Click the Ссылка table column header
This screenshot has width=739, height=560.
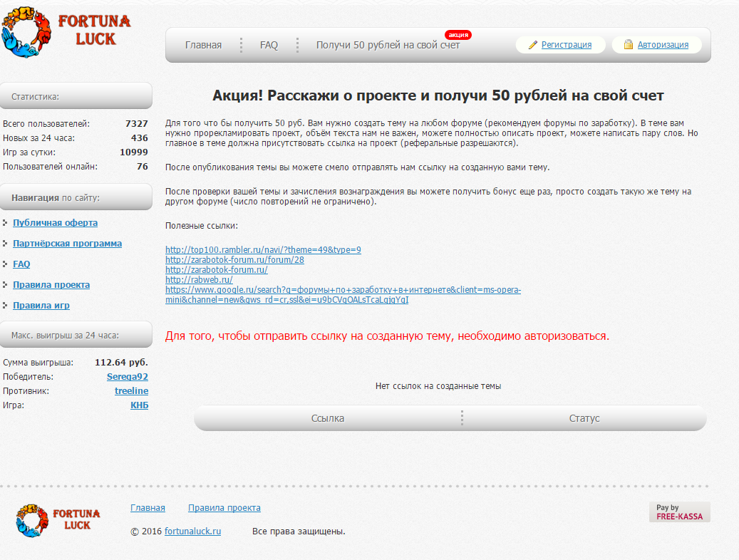tap(328, 418)
